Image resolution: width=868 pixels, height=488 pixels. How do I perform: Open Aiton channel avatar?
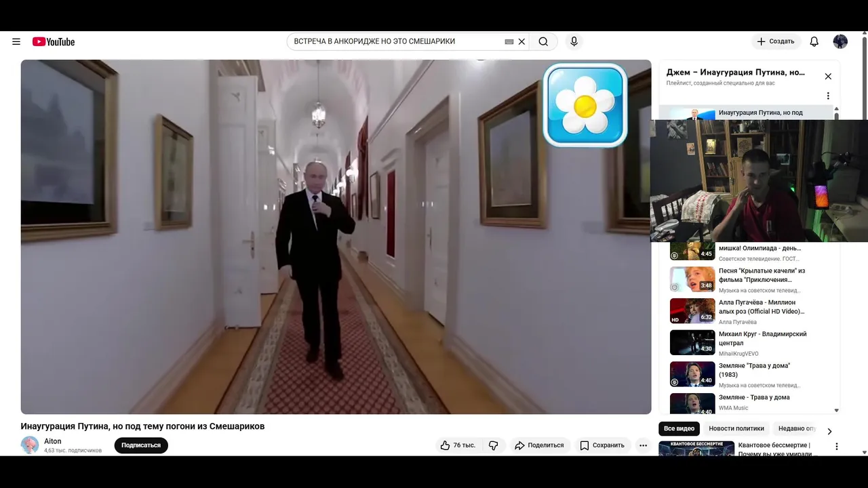coord(30,445)
